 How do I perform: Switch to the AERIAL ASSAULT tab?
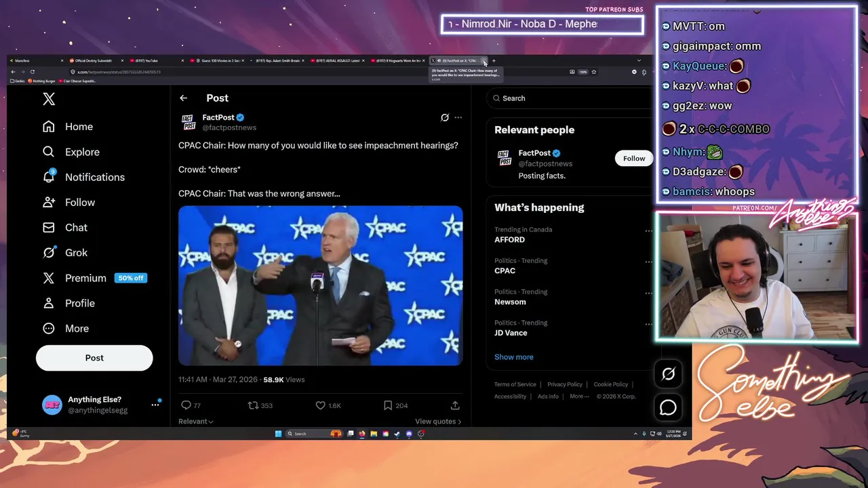(336, 61)
